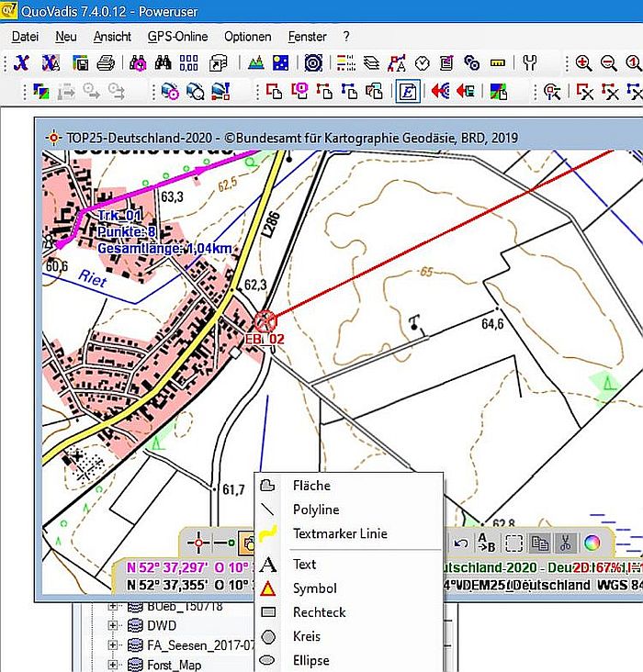Expand the DWD tree node
643x672 pixels.
click(x=112, y=626)
